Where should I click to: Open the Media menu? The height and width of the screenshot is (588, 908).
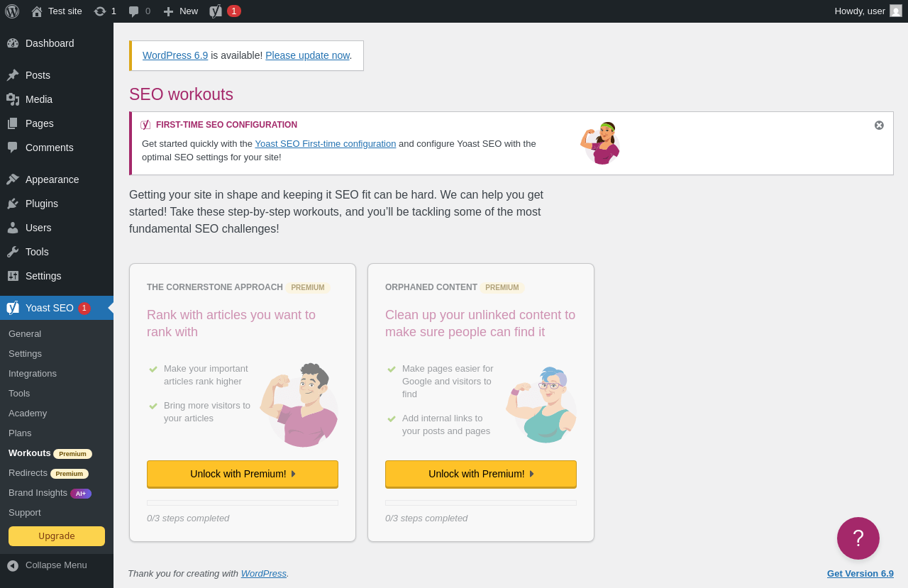coord(57,99)
